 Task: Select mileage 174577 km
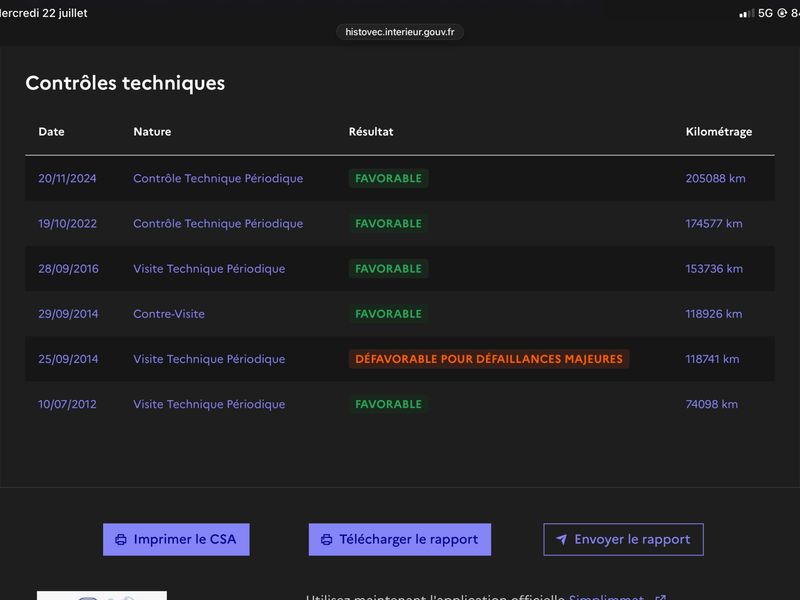(714, 223)
